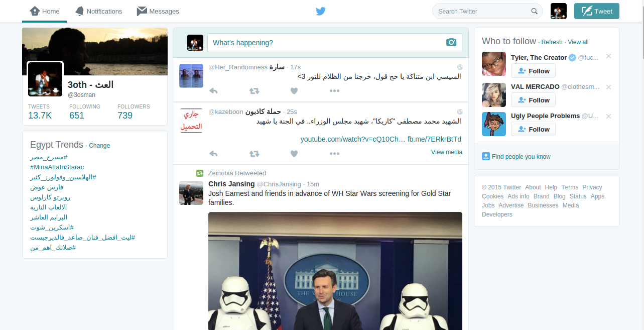The width and height of the screenshot is (644, 330).
Task: Change the Egypt Trends location
Action: (99, 146)
